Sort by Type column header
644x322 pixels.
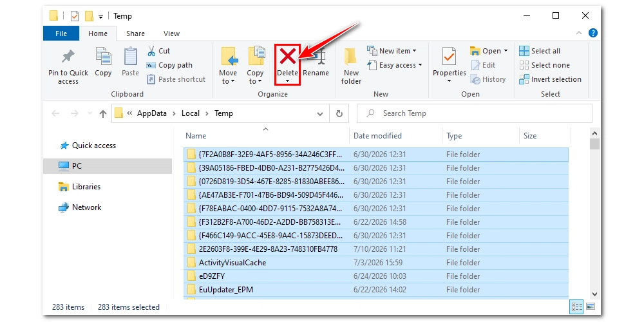(480, 136)
